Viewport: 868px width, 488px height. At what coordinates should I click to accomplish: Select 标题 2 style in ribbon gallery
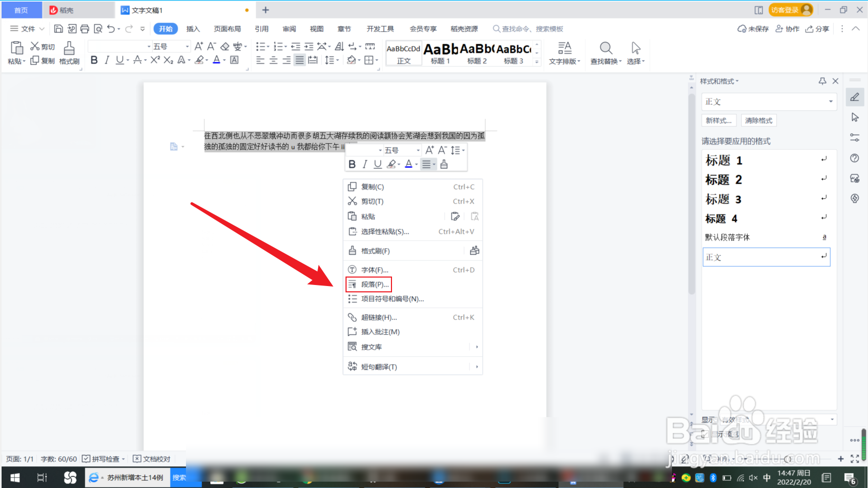pos(477,53)
